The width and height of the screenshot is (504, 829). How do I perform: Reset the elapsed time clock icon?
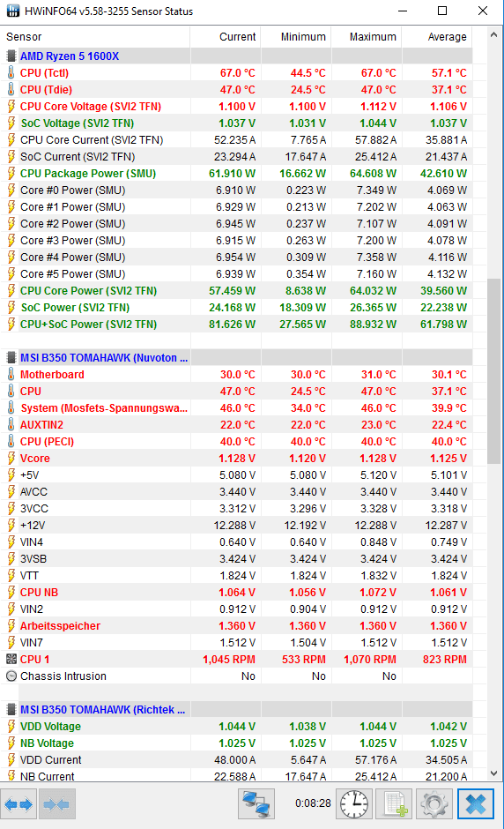click(354, 804)
